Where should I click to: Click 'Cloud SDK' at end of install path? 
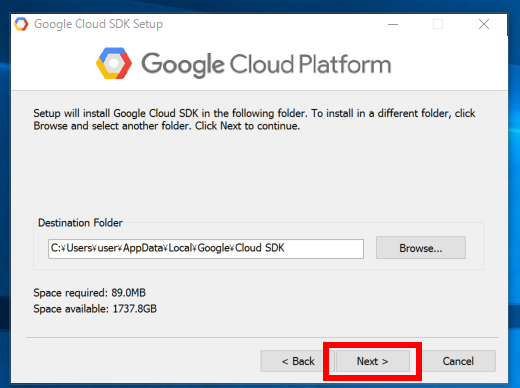point(260,248)
